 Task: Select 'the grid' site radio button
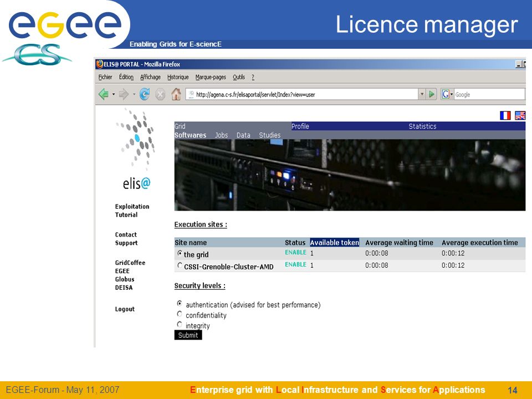click(x=180, y=253)
